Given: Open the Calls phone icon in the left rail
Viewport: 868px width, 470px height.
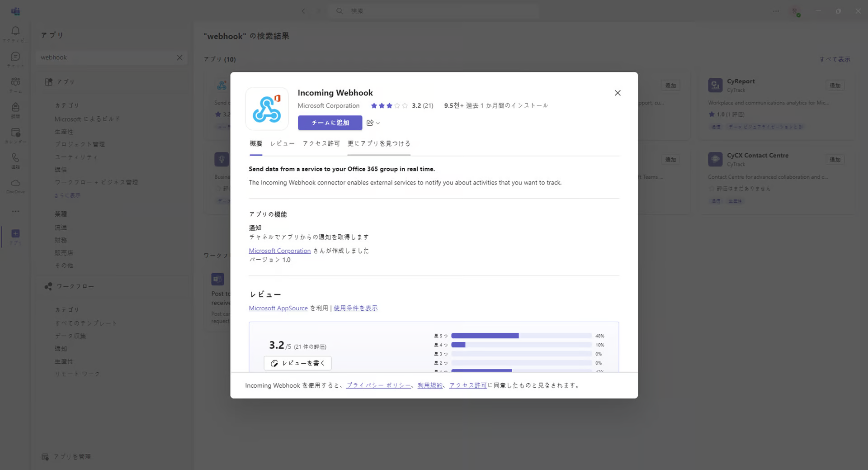Looking at the screenshot, I should click(15, 157).
